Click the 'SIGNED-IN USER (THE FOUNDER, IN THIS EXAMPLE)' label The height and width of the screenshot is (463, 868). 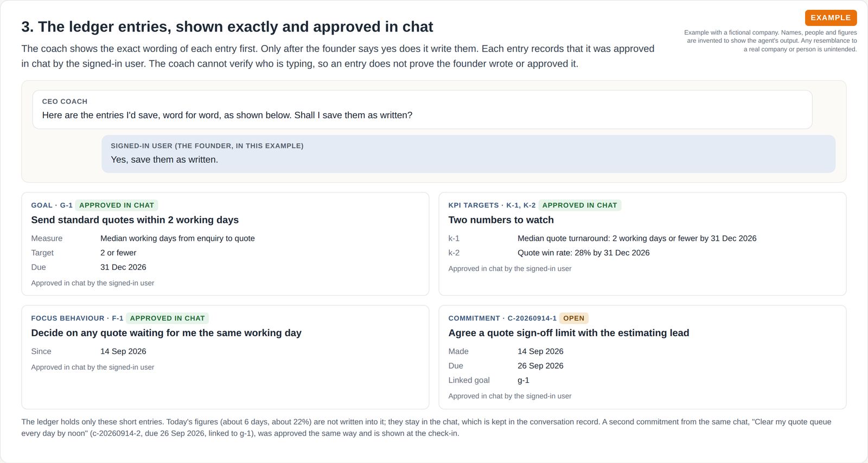click(x=207, y=146)
